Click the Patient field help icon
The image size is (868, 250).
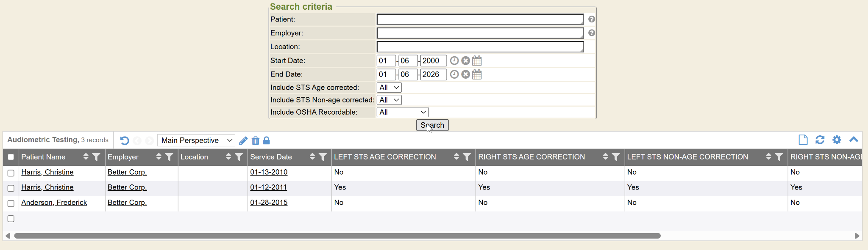[592, 19]
